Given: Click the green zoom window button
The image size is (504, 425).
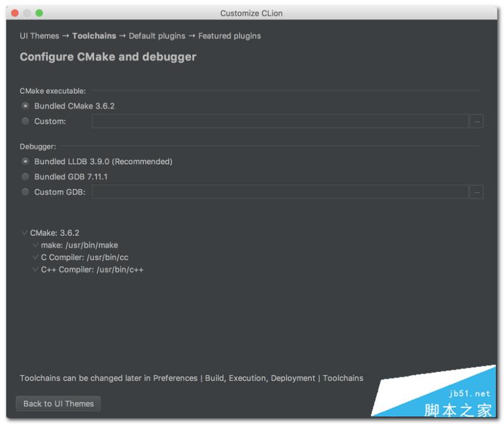Looking at the screenshot, I should pyautogui.click(x=39, y=13).
